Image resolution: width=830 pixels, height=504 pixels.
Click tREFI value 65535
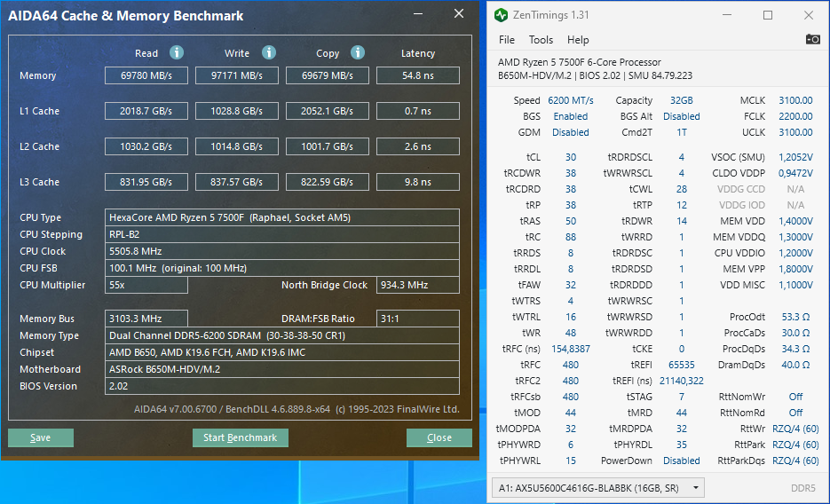click(682, 365)
